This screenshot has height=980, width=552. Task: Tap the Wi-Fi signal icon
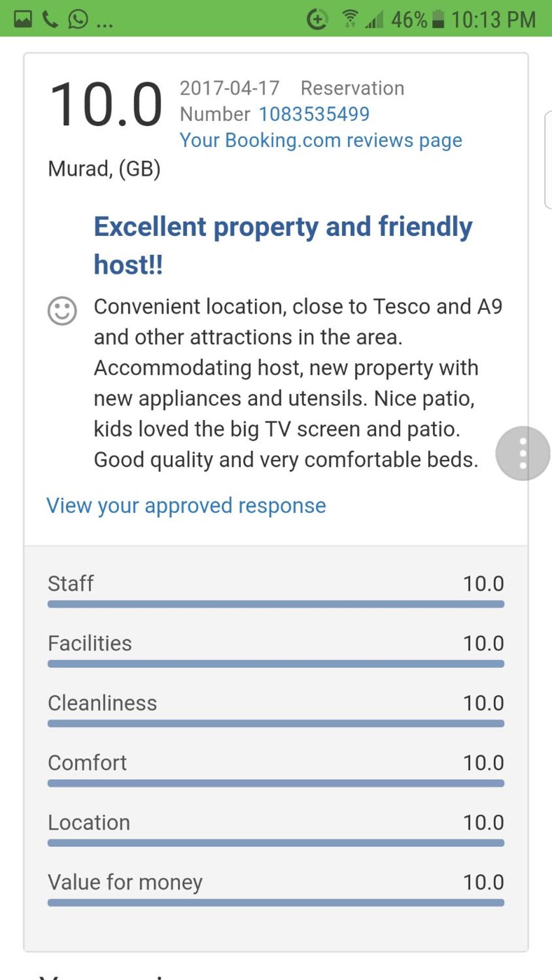(x=350, y=19)
